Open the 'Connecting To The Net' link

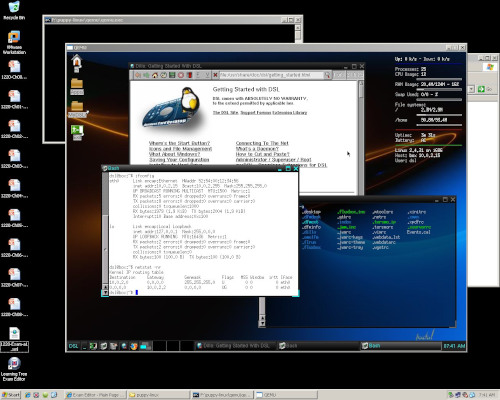pyautogui.click(x=262, y=143)
